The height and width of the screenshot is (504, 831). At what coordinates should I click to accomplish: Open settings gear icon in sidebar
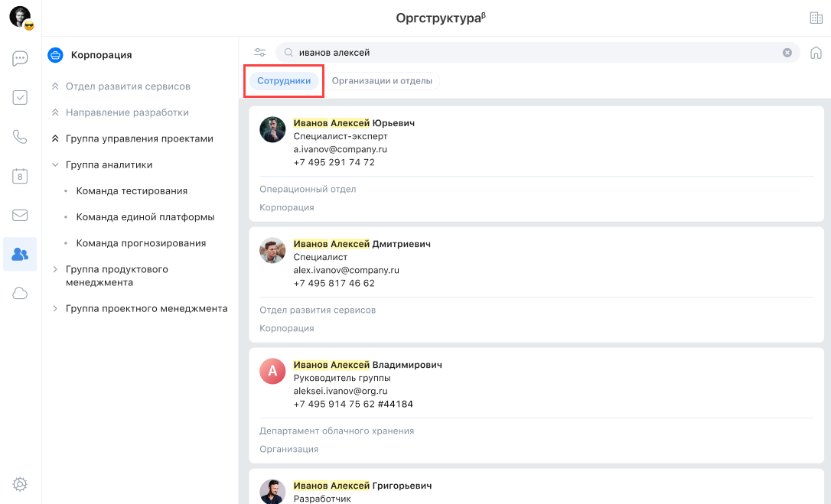pyautogui.click(x=20, y=483)
